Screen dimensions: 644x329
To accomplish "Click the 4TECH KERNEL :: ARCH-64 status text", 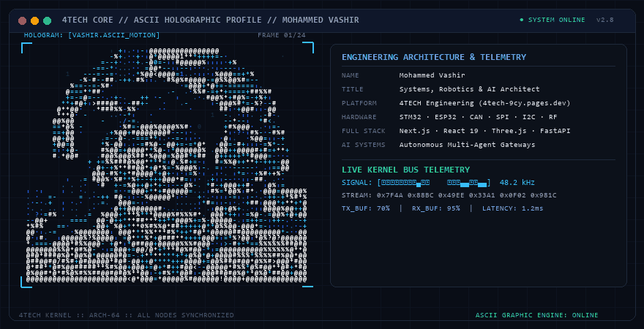I will (127, 315).
